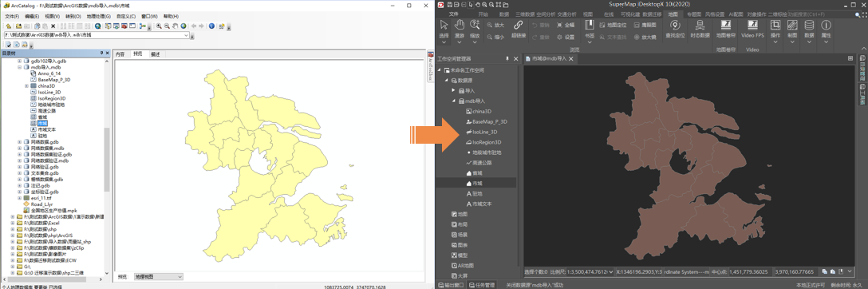Open the 比例尺 scale dropdown in SuperMap status bar

tap(611, 272)
